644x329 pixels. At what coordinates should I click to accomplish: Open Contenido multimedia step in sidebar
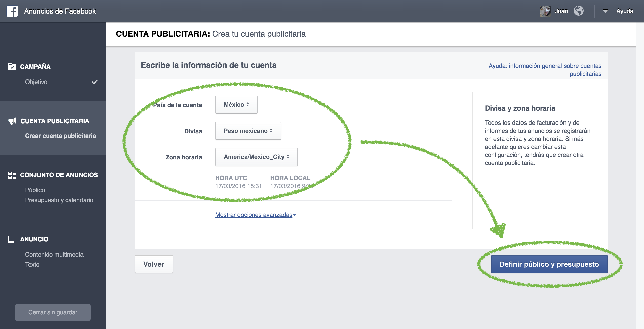54,255
